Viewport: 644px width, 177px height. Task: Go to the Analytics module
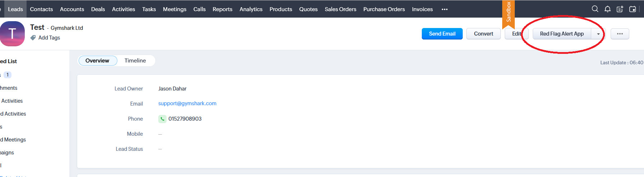[251, 9]
